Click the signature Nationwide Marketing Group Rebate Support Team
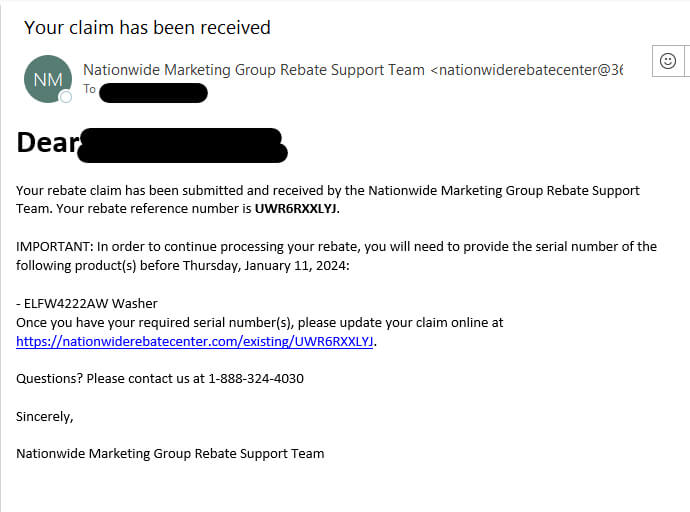The height and width of the screenshot is (512, 690). 170,453
